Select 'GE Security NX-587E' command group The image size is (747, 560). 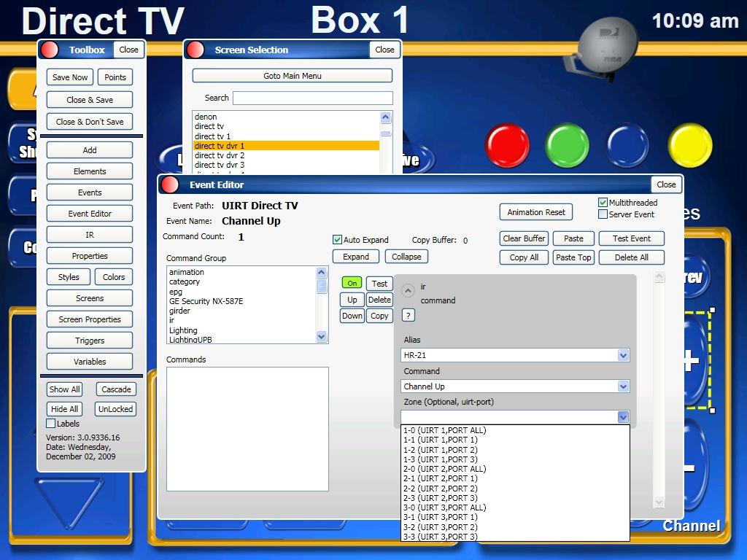(x=241, y=301)
